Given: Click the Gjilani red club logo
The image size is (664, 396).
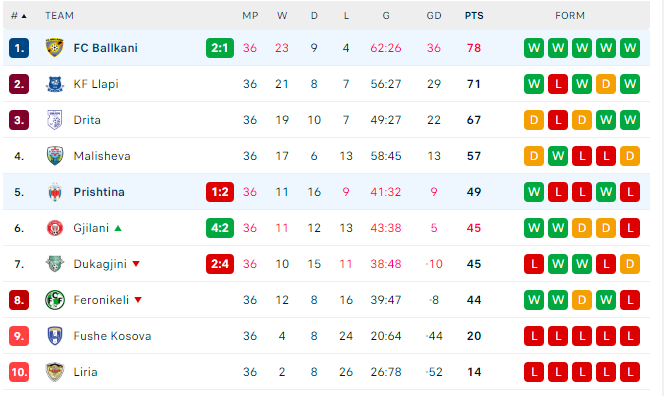Looking at the screenshot, I should (x=55, y=228).
